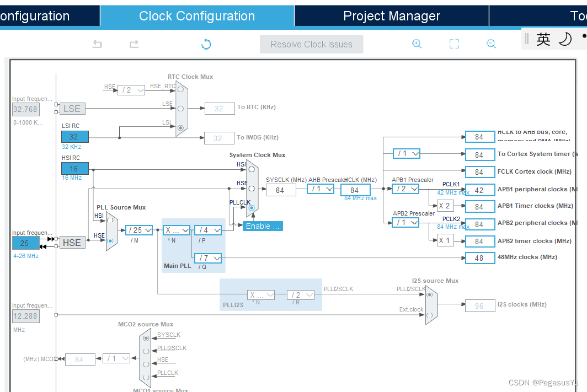Zoom out of the clock diagram
This screenshot has height=392, width=587.
tap(491, 44)
